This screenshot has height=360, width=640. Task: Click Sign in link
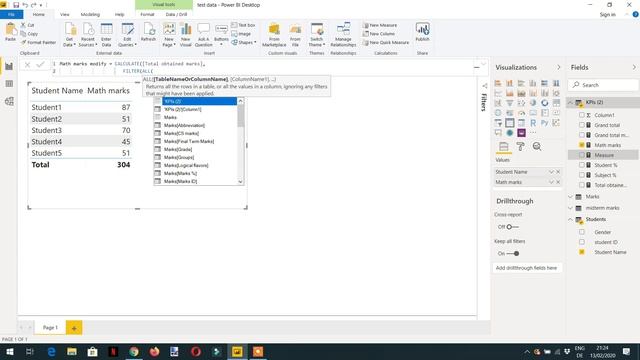(x=607, y=15)
